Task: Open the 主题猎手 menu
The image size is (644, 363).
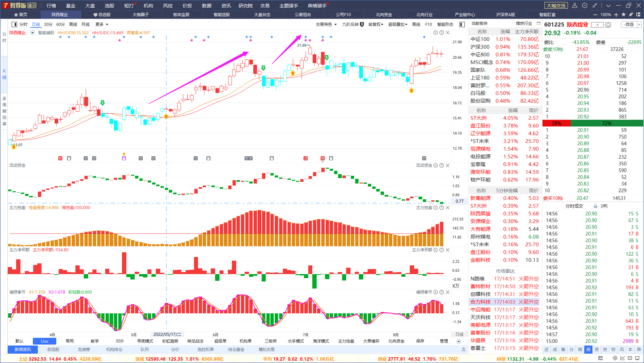Action: click(288, 6)
